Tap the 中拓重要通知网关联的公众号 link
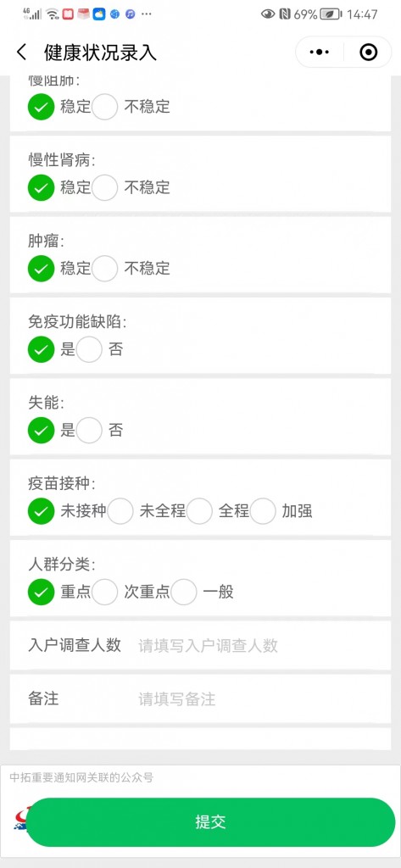The image size is (401, 868). click(81, 778)
